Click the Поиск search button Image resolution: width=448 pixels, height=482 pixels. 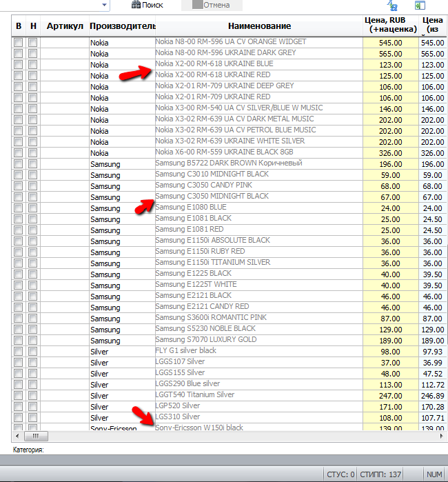coord(147,5)
